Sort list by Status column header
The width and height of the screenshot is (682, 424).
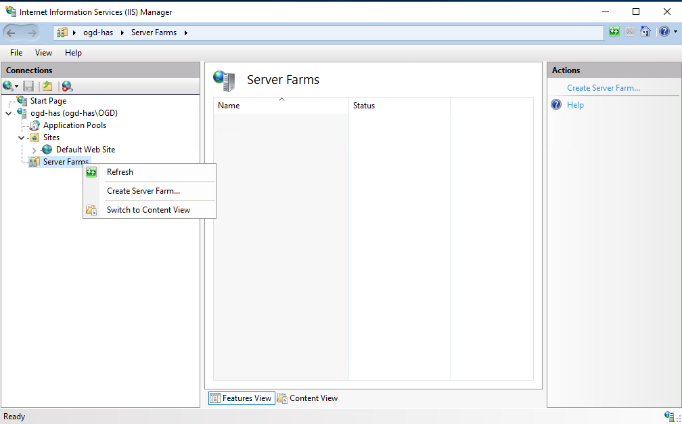[x=399, y=105]
